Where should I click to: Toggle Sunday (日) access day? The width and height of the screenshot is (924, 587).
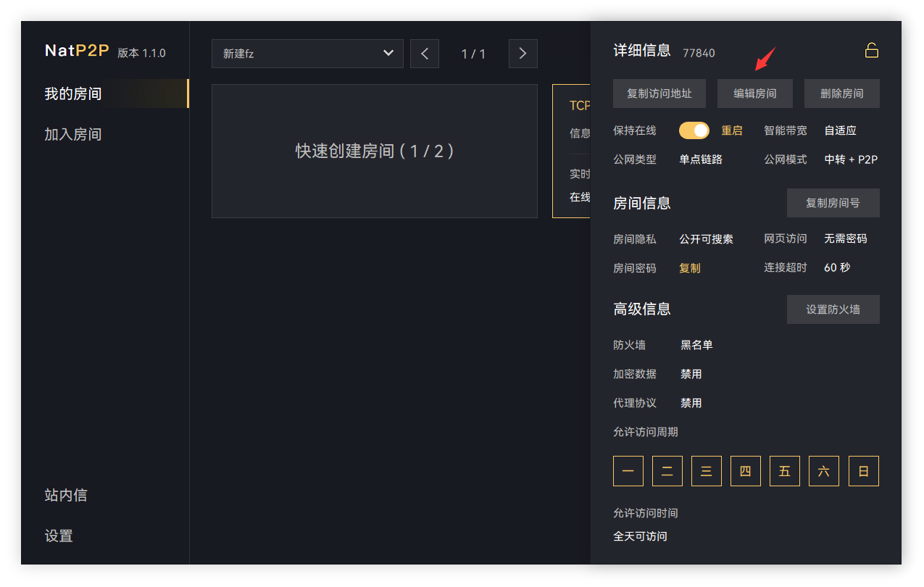[x=863, y=471]
